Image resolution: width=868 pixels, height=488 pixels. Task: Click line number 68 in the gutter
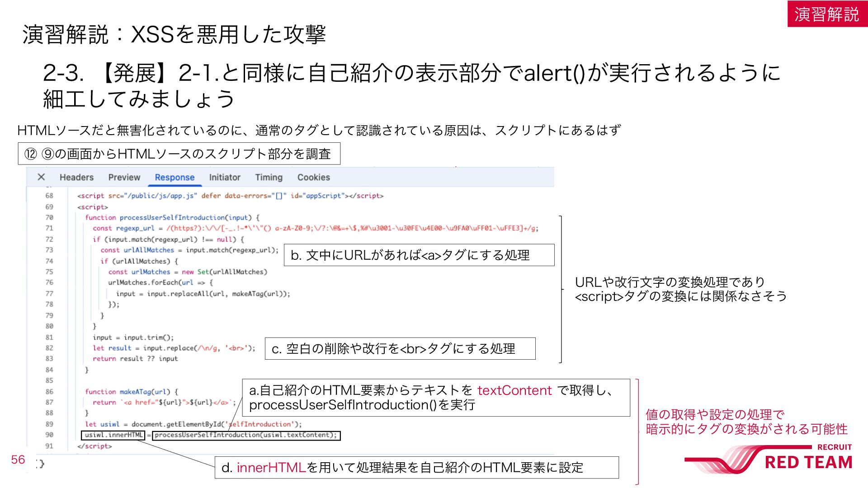[x=49, y=196]
